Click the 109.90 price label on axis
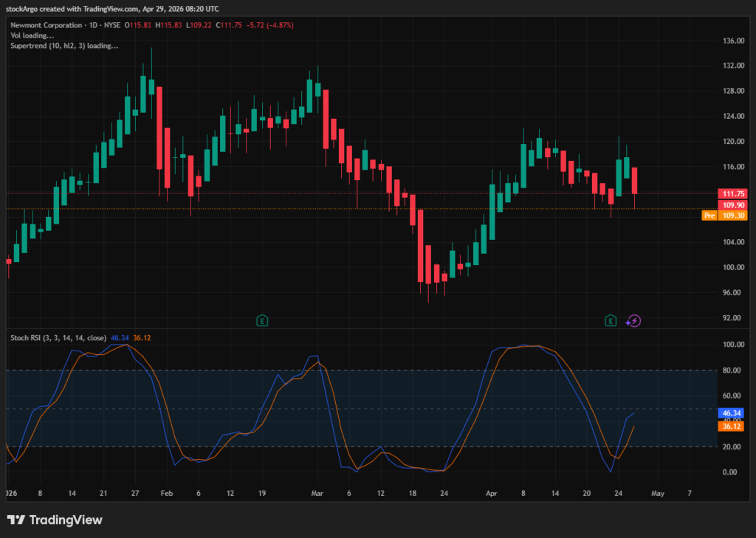The image size is (756, 538). (x=732, y=205)
